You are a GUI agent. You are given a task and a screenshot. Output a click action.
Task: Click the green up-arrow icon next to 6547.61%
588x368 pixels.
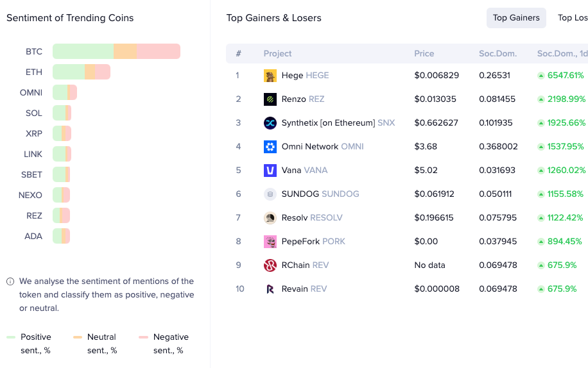(540, 76)
